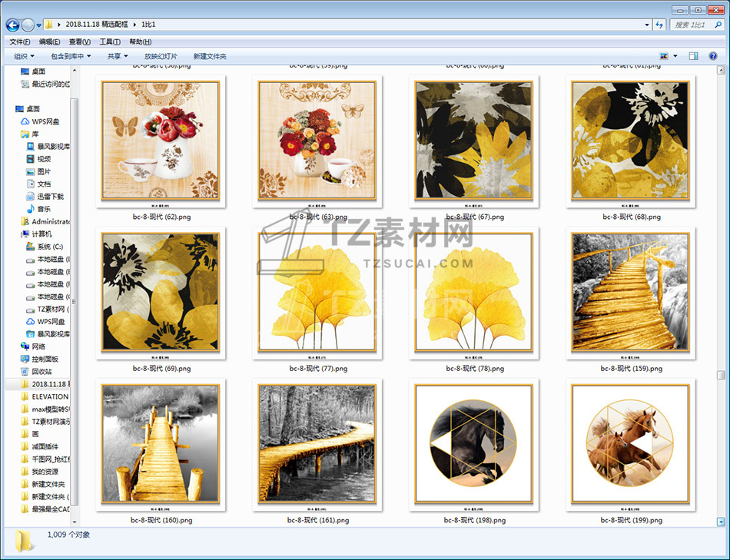The image size is (730, 560).
Task: Click the address bar refresh button
Action: click(x=659, y=25)
